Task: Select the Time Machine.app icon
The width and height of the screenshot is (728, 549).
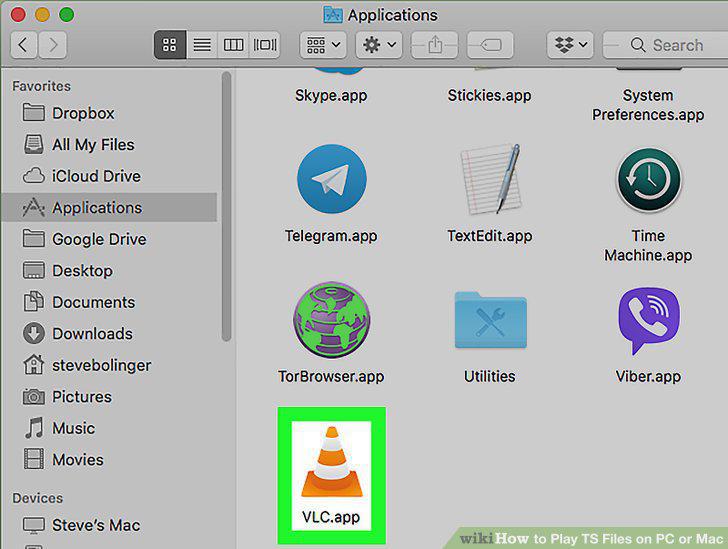Action: tap(649, 180)
